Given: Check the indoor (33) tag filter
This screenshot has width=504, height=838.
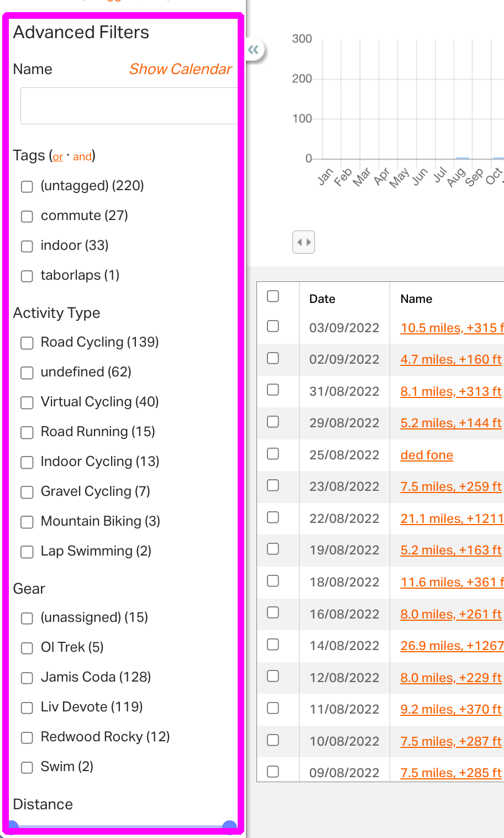Looking at the screenshot, I should pos(27,246).
